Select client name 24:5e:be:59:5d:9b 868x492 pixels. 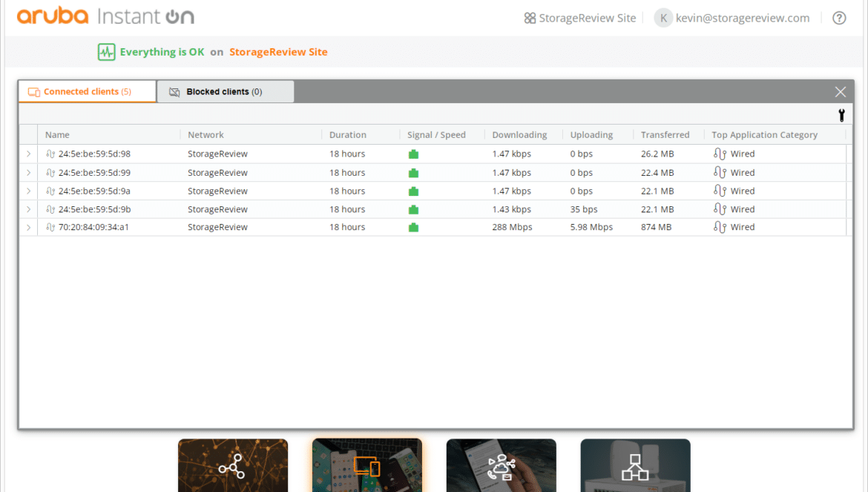tap(95, 209)
